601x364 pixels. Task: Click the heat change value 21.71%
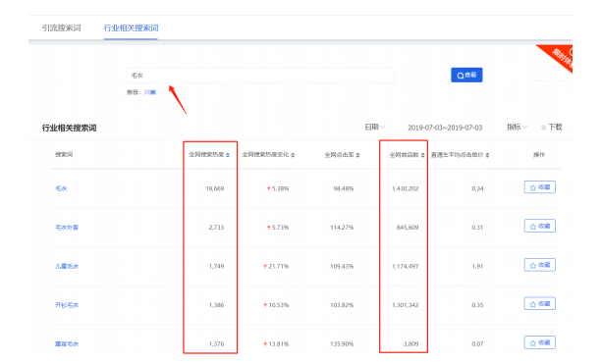coord(279,267)
